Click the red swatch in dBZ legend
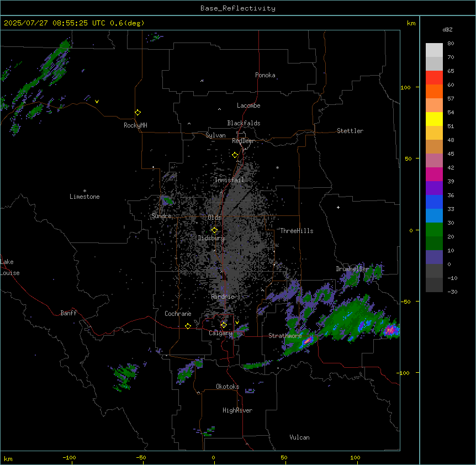Viewport: 476px width, 465px height. click(x=434, y=77)
